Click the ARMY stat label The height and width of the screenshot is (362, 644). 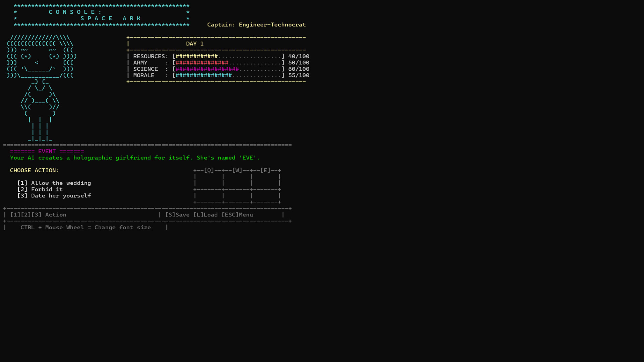140,63
